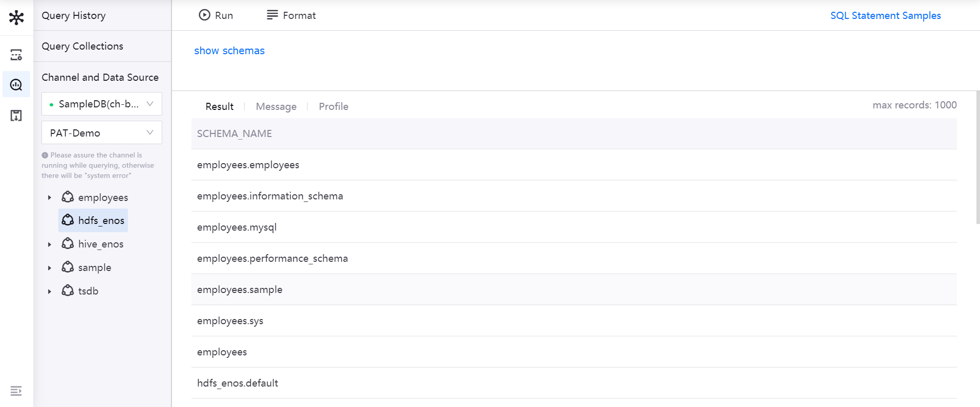Click the show schemas query text
This screenshot has height=407, width=980.
[x=229, y=51]
